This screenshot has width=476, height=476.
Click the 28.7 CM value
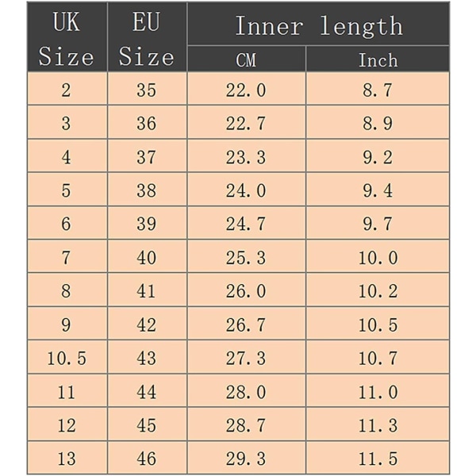247,424
